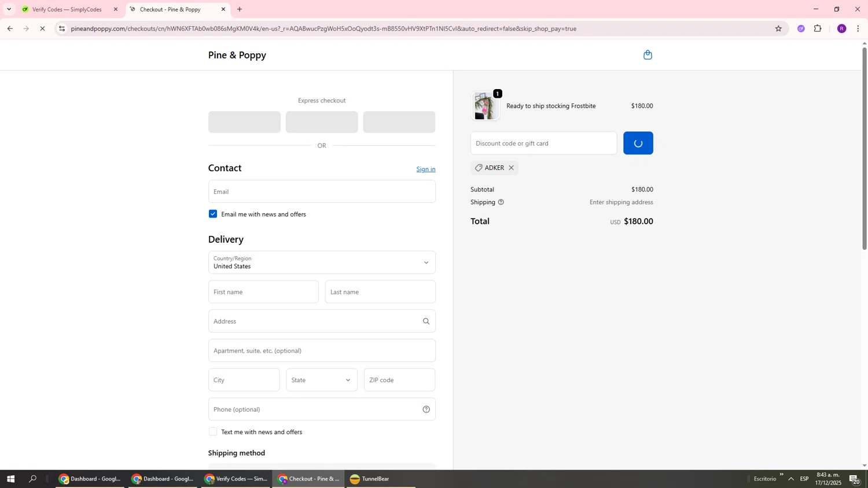Open the Escritorio desktop toolbar

(x=764, y=479)
